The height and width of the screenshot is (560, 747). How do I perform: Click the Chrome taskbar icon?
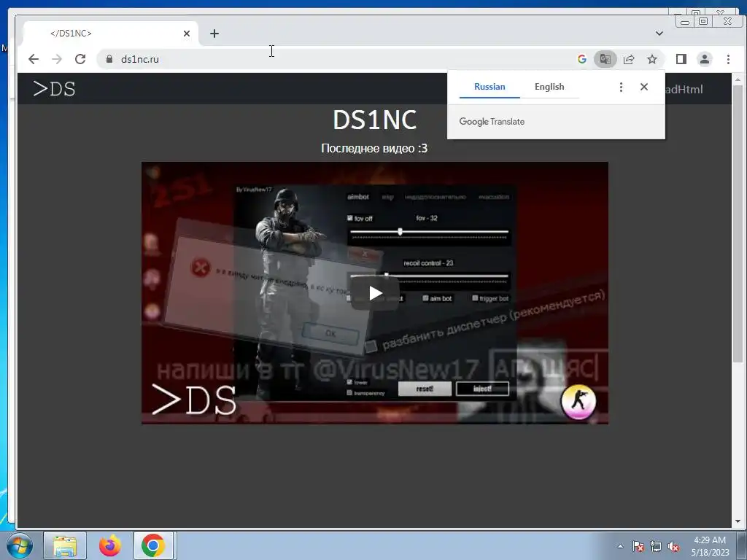pyautogui.click(x=153, y=545)
